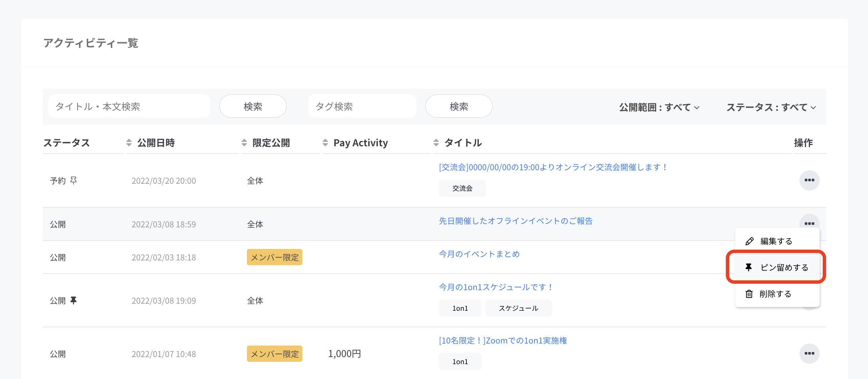Click 検索 button next to tag search
868x379 pixels.
(459, 106)
